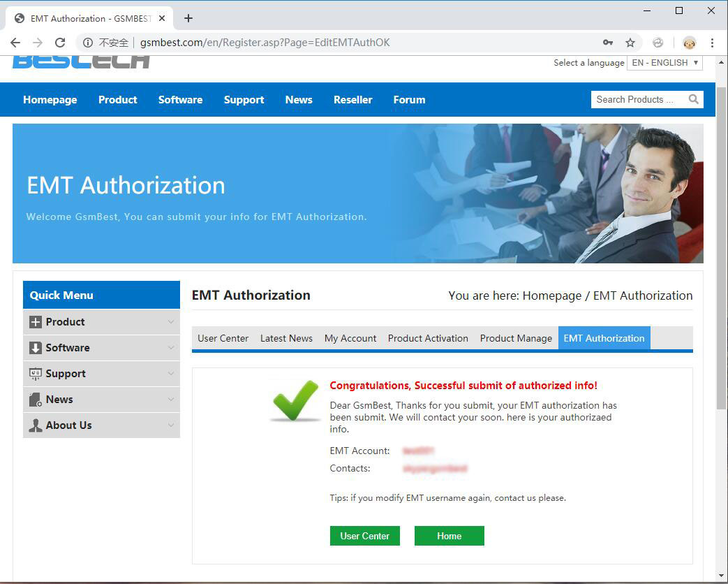The height and width of the screenshot is (584, 728).
Task: Open Support in the navigation bar
Action: tap(244, 100)
